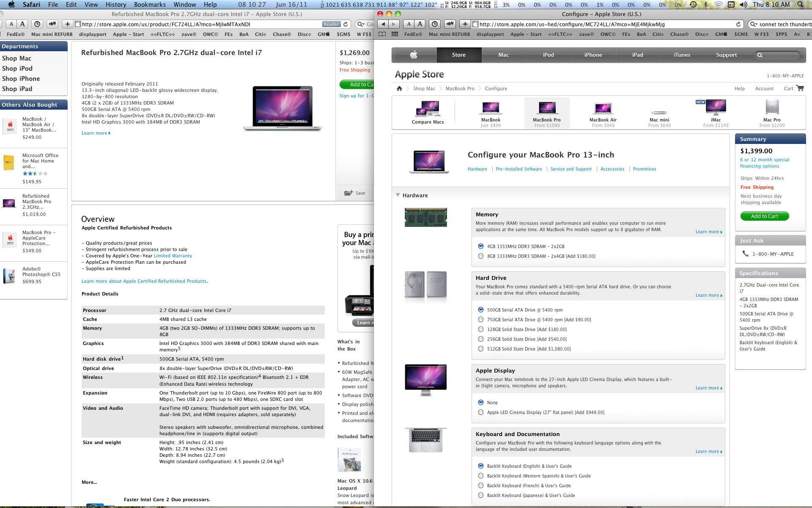Collapse the Hardware section triangle
This screenshot has height=508, width=812.
[x=398, y=195]
